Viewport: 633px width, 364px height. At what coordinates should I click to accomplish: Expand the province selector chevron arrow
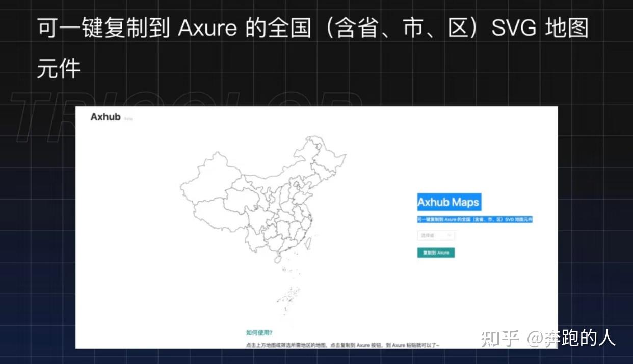pos(451,235)
